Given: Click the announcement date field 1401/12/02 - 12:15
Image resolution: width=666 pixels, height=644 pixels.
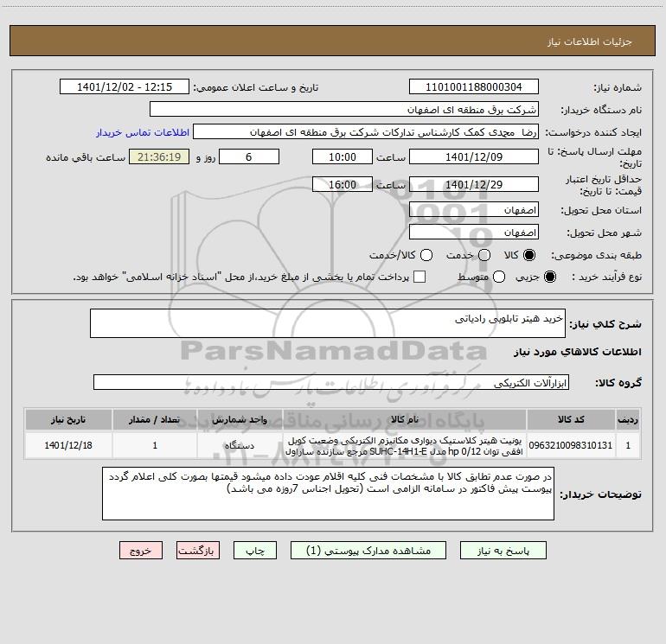Looking at the screenshot, I should 125,87.
